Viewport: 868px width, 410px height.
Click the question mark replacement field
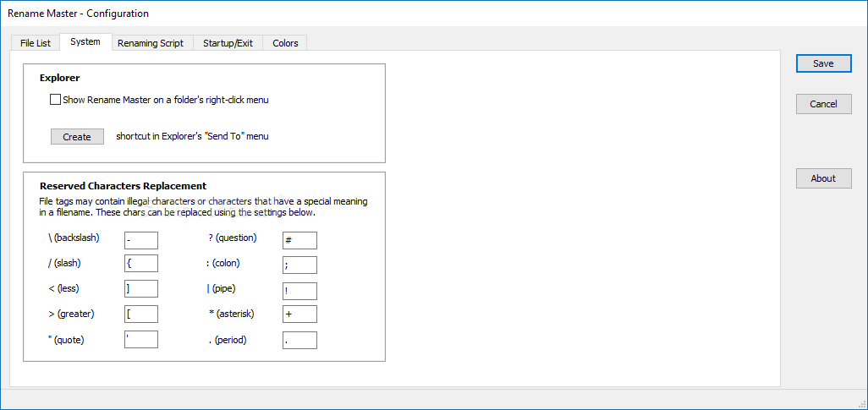pyautogui.click(x=299, y=241)
